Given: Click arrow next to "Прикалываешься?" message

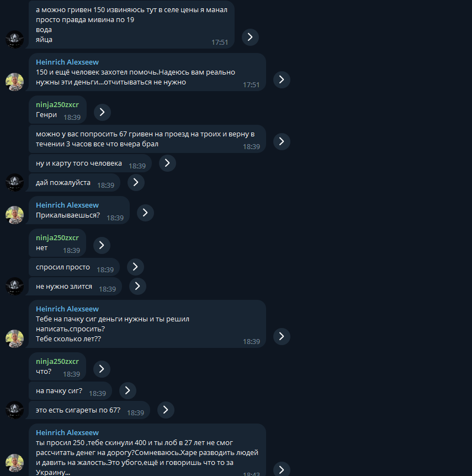Looking at the screenshot, I should [x=145, y=213].
